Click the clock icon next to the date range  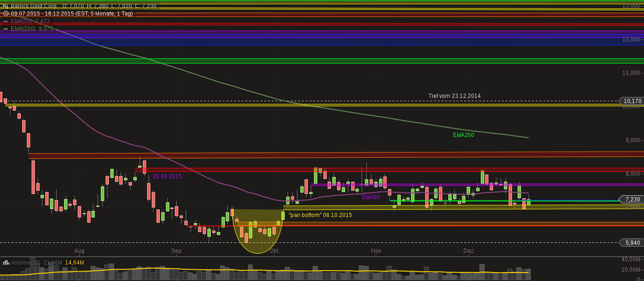[6, 14]
